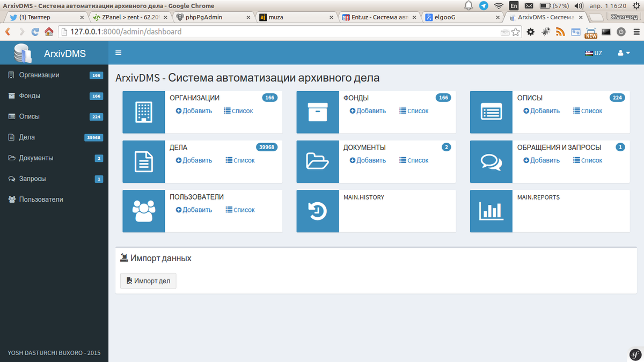The height and width of the screenshot is (362, 644).
Task: Click the Дела document tile icon
Action: [x=143, y=161]
